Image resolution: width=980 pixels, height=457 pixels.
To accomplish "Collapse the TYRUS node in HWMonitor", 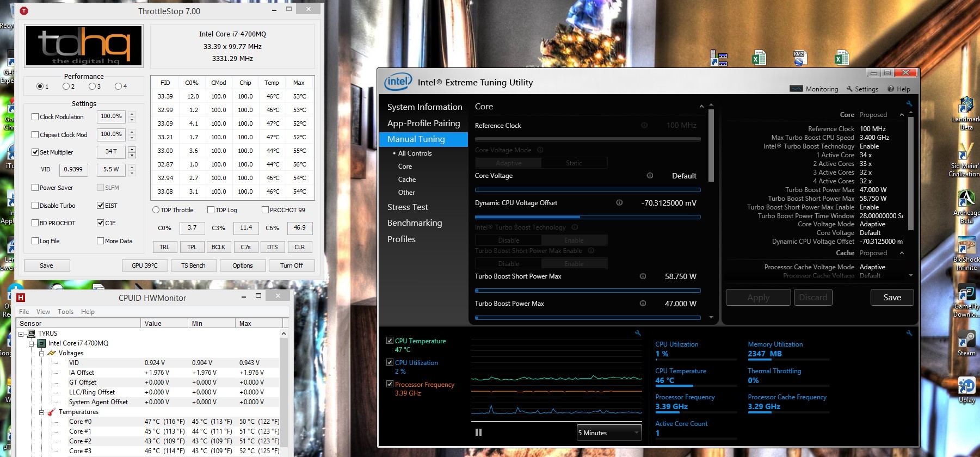I will click(21, 334).
